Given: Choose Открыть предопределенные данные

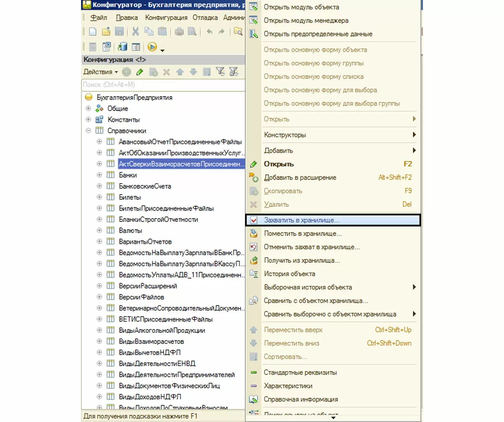Looking at the screenshot, I should (x=333, y=34).
